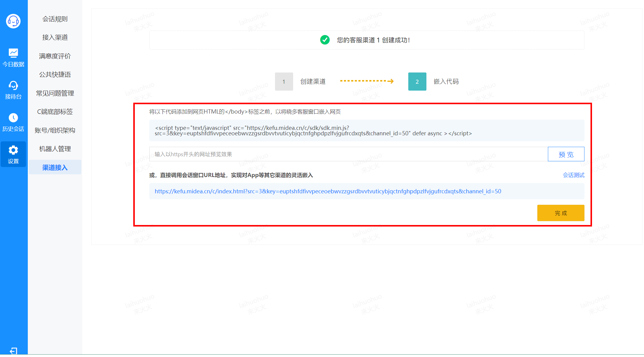
Task: Click step 1 创建渠道 box
Action: pos(284,82)
